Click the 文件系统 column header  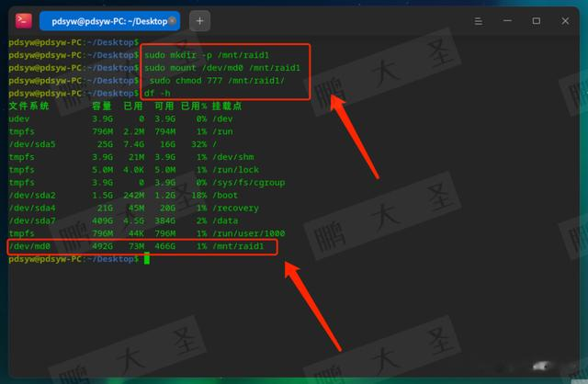coord(28,107)
